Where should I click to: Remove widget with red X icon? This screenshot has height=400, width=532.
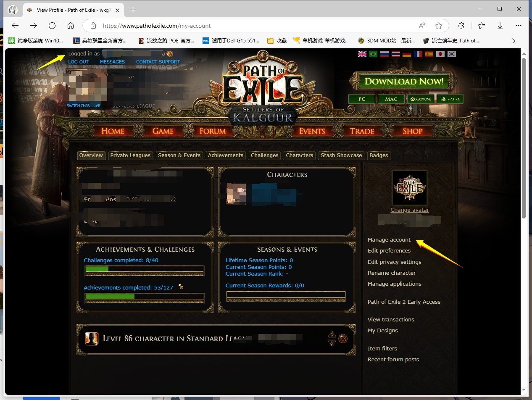click(343, 338)
